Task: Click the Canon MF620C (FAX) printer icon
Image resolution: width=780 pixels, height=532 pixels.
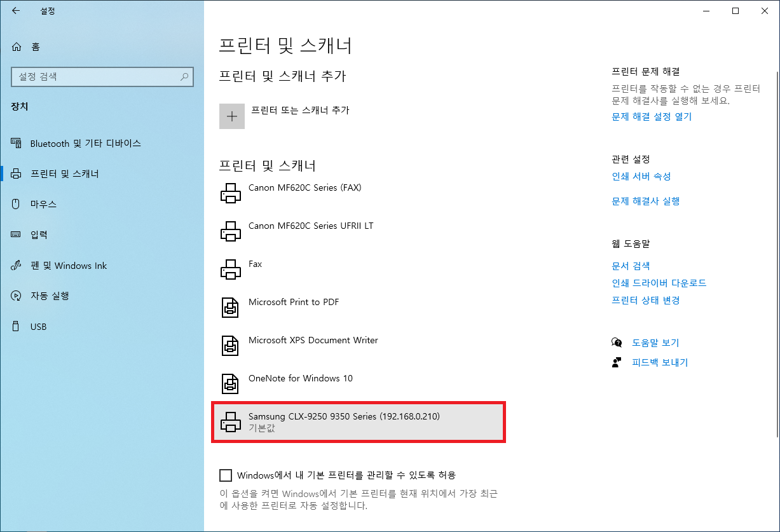Action: [231, 193]
